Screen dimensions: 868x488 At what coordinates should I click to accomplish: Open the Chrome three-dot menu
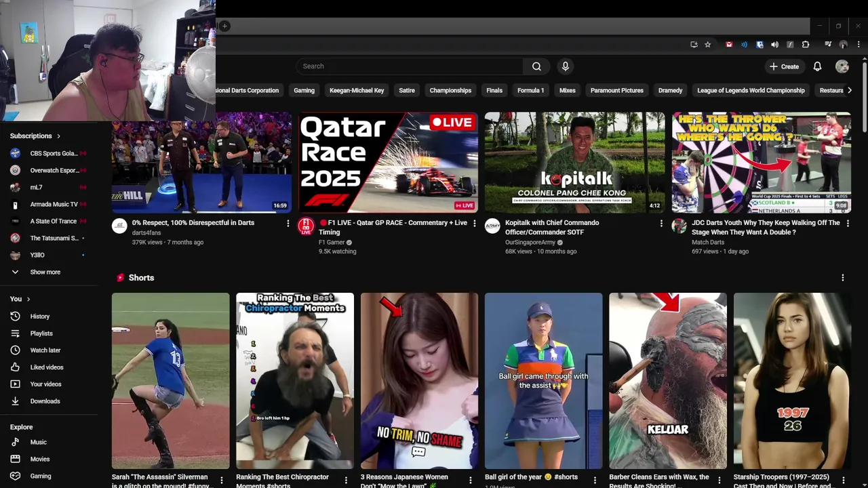(859, 45)
